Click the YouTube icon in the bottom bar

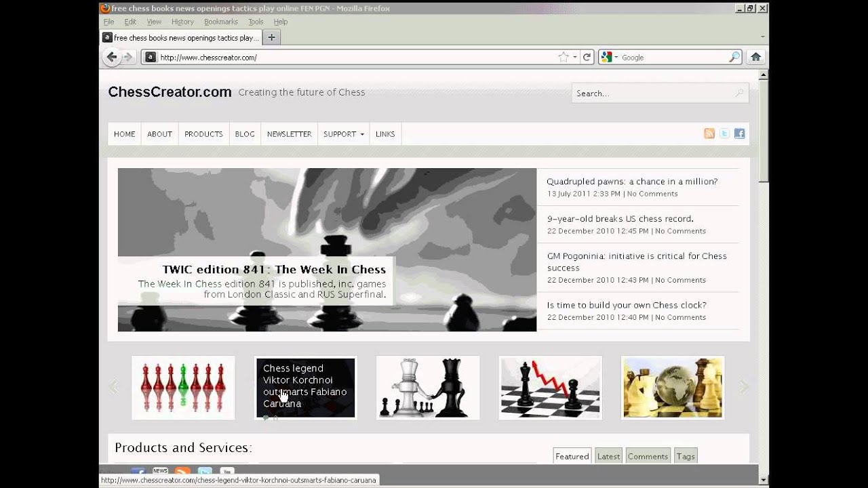[227, 472]
